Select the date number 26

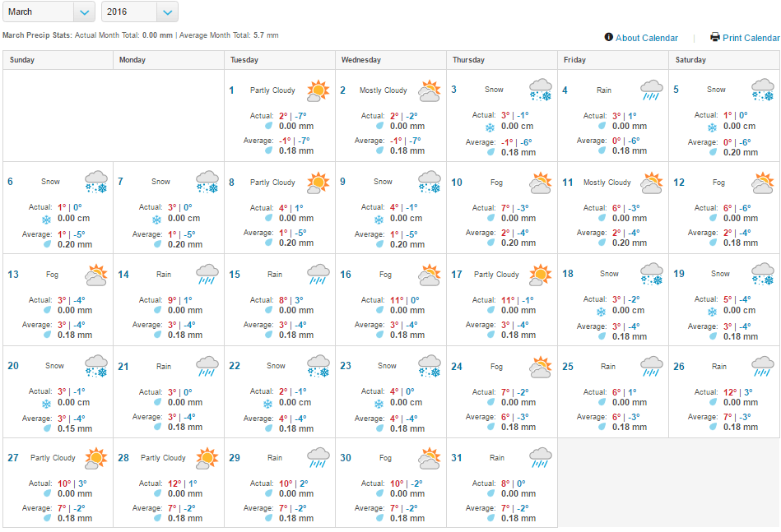[x=679, y=367]
